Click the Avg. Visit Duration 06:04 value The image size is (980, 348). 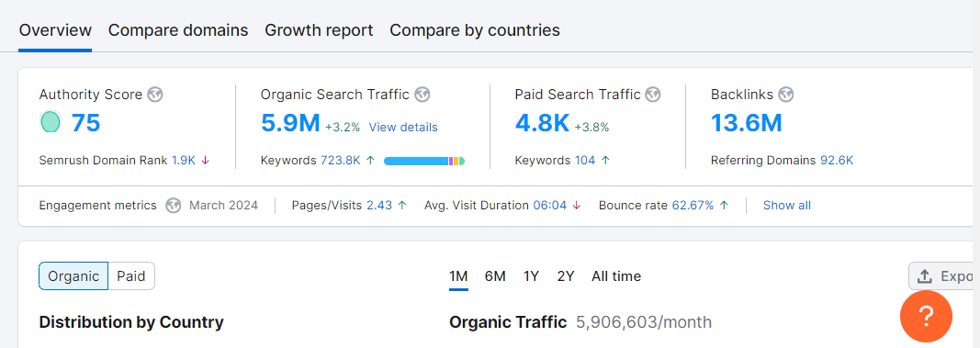click(x=550, y=206)
